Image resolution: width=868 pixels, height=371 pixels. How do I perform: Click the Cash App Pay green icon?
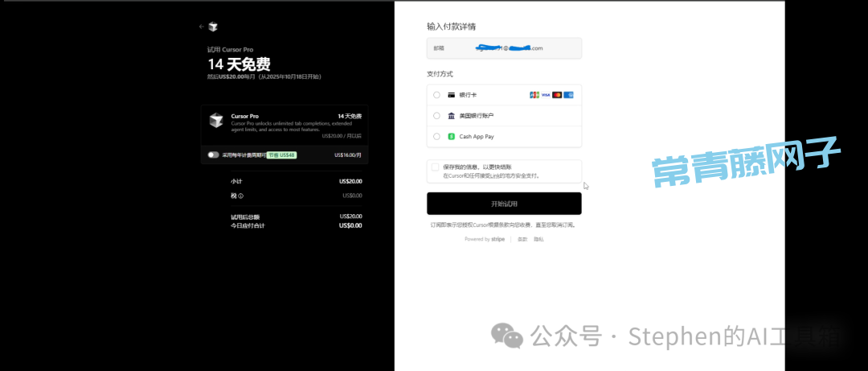pyautogui.click(x=452, y=137)
